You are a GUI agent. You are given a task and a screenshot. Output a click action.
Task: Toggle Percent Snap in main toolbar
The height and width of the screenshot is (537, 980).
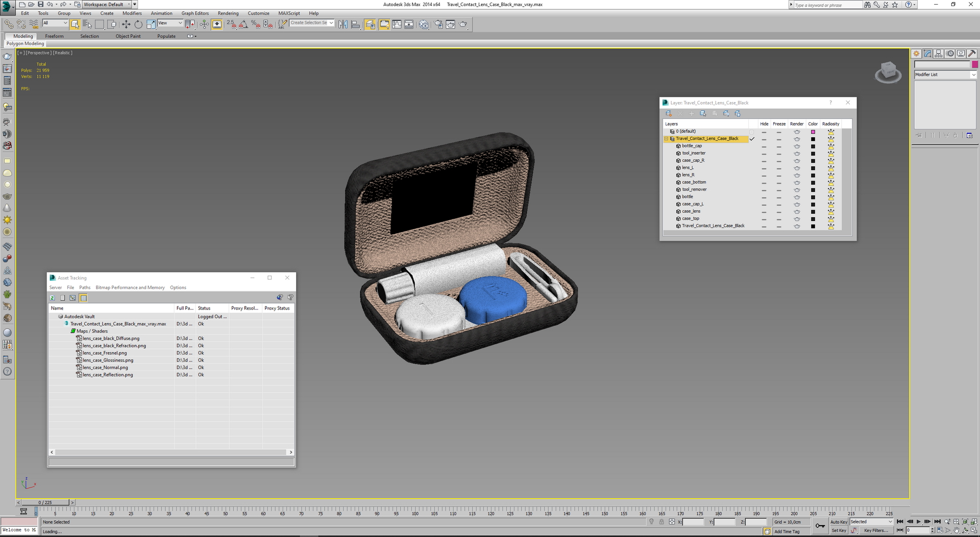pyautogui.click(x=256, y=24)
